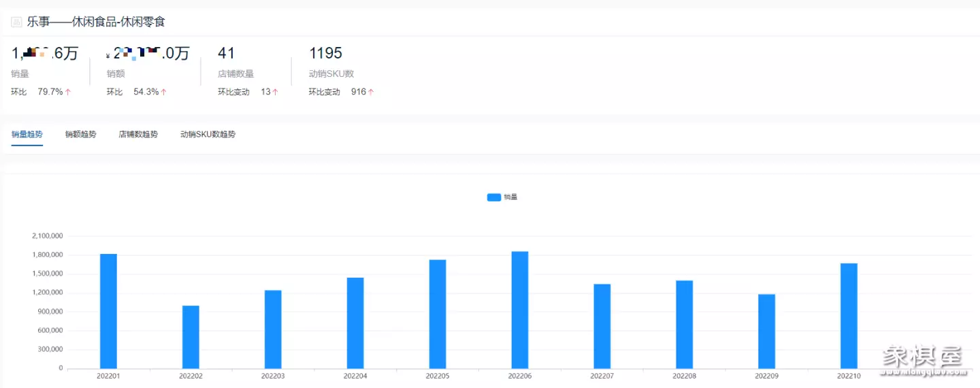
Task: Select the tallest bar, 202206
Action: point(520,310)
